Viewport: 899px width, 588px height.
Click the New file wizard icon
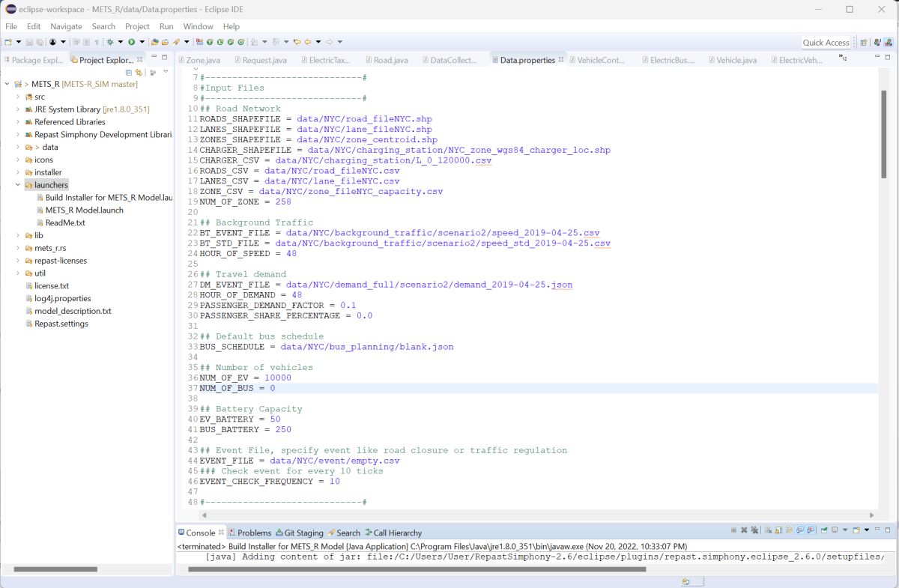(7, 42)
